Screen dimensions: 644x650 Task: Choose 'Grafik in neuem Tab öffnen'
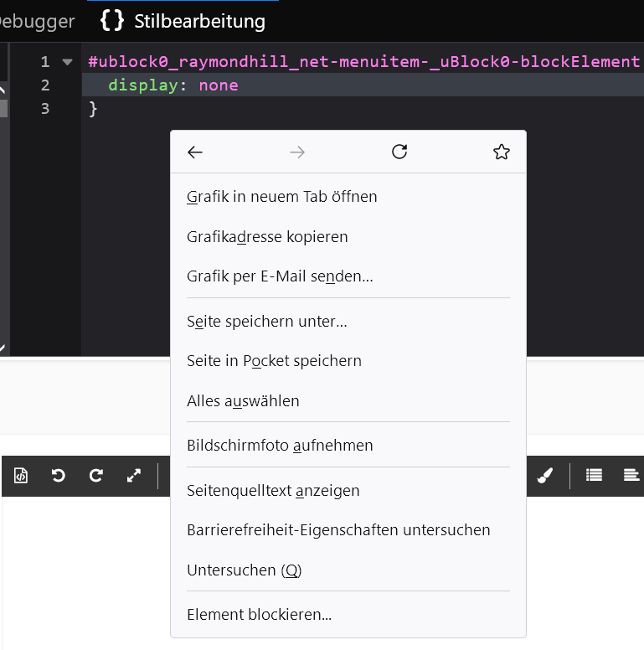(x=282, y=197)
